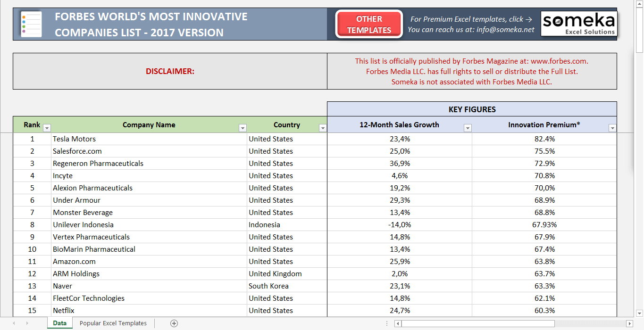Select the Naver cell

(x=149, y=286)
